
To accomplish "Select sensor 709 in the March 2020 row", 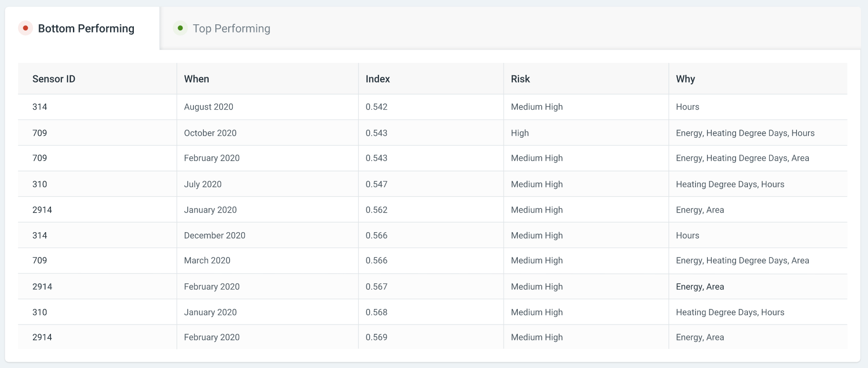I will tap(40, 261).
